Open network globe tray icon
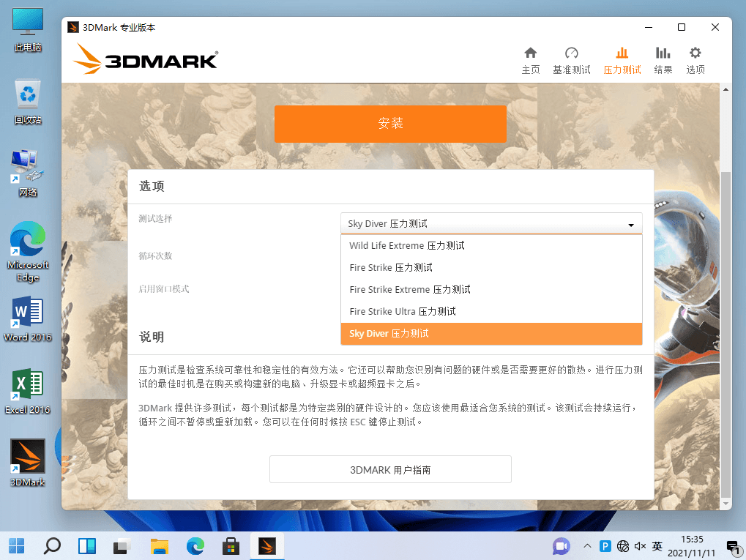This screenshot has width=746, height=560. [x=623, y=546]
